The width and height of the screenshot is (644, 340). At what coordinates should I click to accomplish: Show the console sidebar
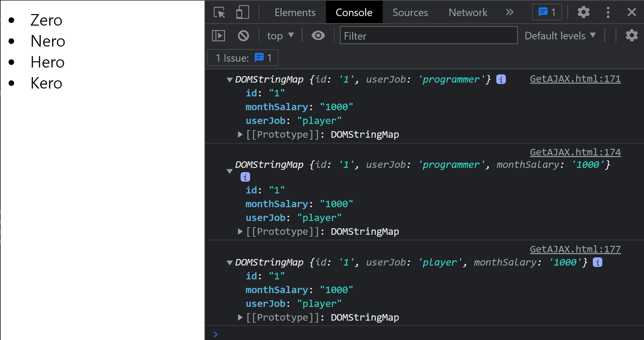tap(219, 35)
